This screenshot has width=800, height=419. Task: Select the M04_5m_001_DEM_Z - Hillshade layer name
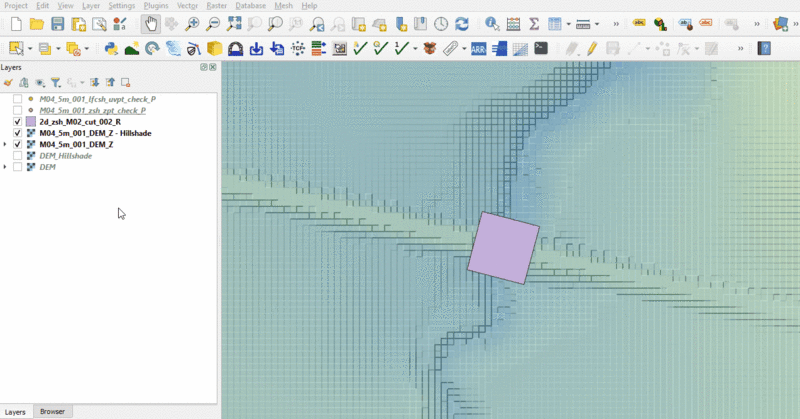pos(96,133)
